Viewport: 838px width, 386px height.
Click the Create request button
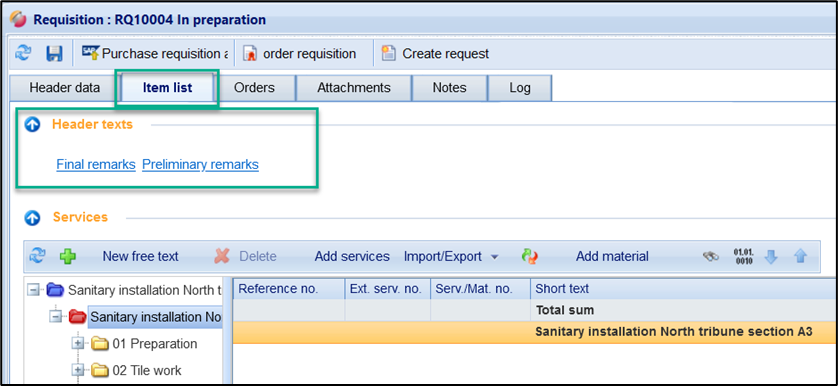(435, 53)
